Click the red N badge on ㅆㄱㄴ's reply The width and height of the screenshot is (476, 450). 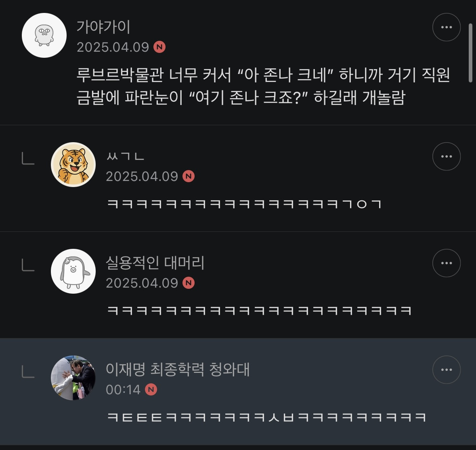pos(189,177)
